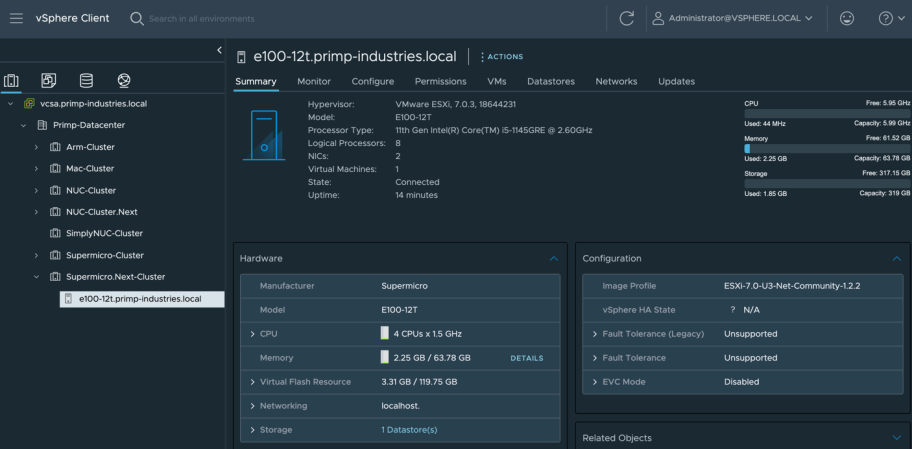Image resolution: width=912 pixels, height=449 pixels.
Task: Expand the Related Objects card
Action: [897, 437]
